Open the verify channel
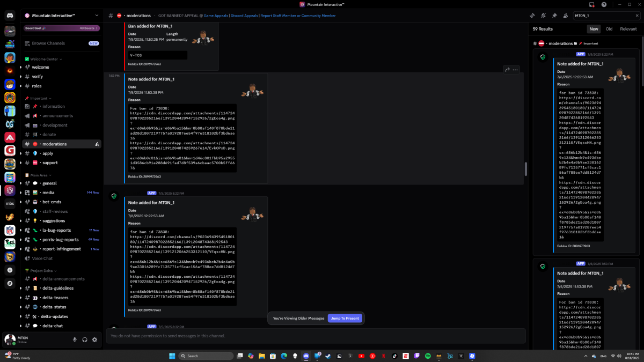This screenshot has width=644, height=362. (x=62, y=77)
